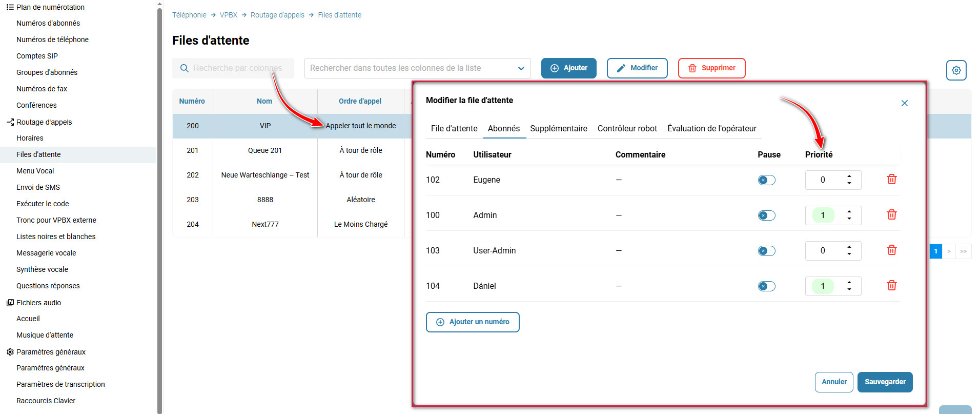Viewport: 980px width, 414px height.
Task: Switch to File d'attente tab
Action: (x=454, y=128)
